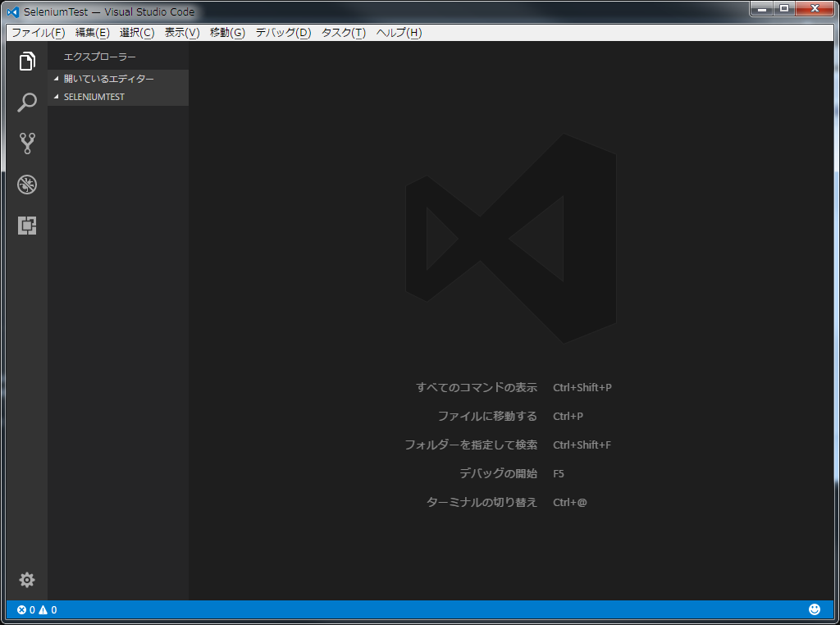The height and width of the screenshot is (625, 840).
Task: Select the 開いているエディター header text
Action: 109,79
